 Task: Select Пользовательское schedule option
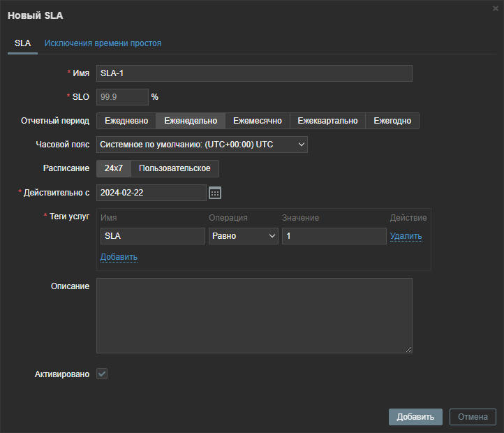(x=175, y=168)
